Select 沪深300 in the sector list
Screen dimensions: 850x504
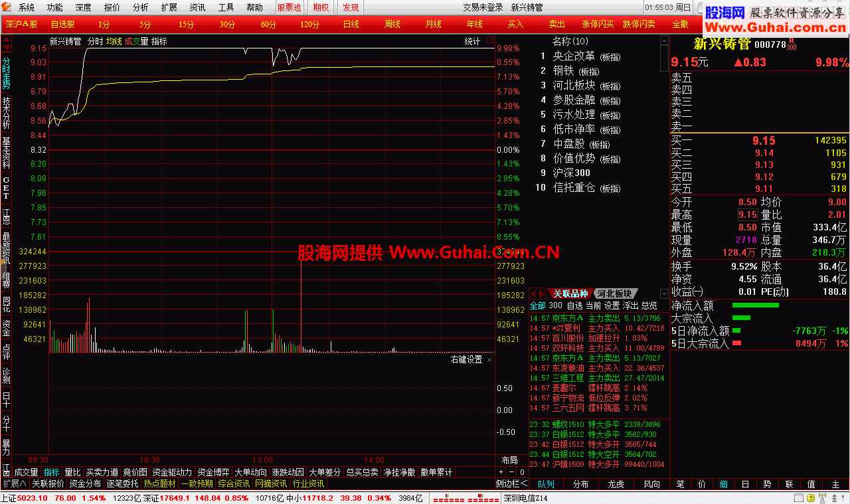tap(572, 173)
